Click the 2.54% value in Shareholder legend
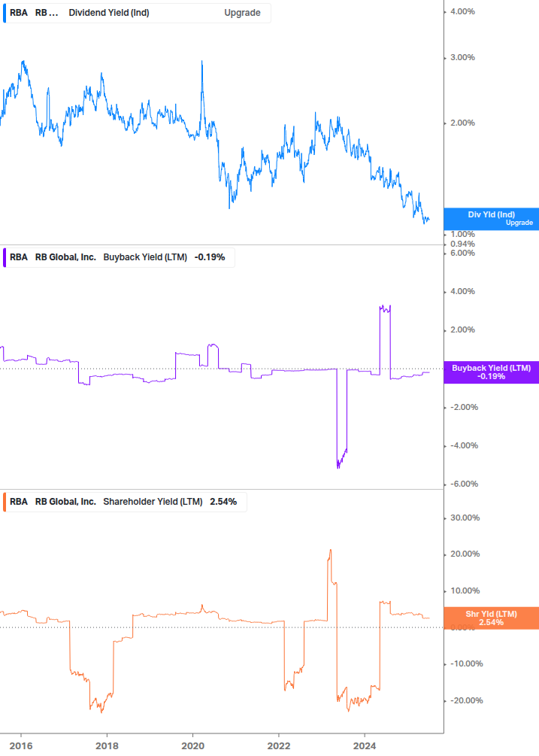 (223, 502)
